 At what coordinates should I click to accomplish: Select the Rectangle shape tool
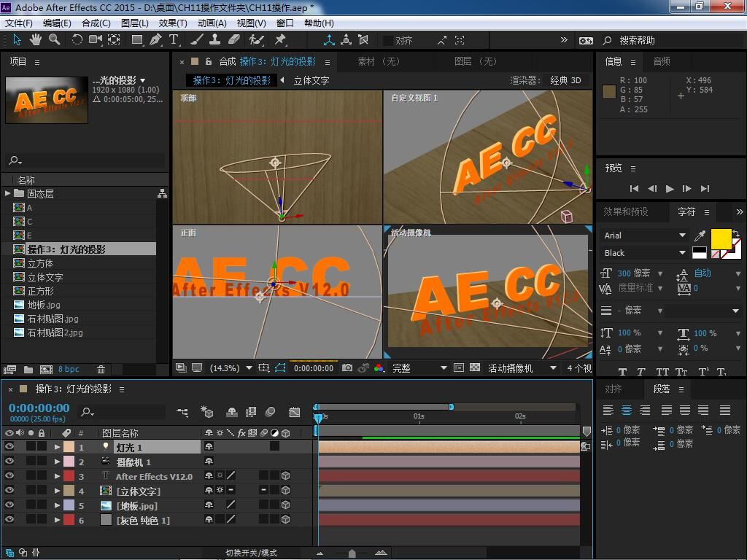[x=137, y=40]
